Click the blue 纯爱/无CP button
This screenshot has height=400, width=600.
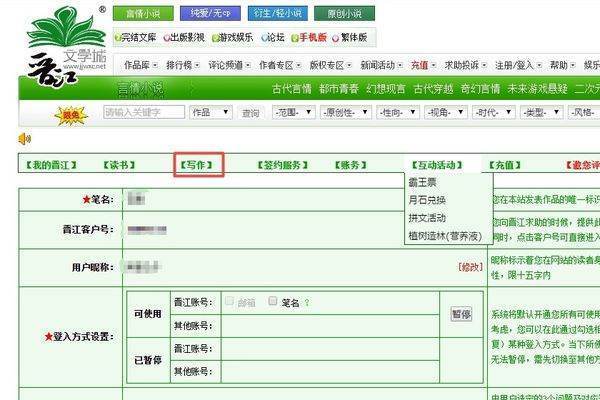coord(210,14)
